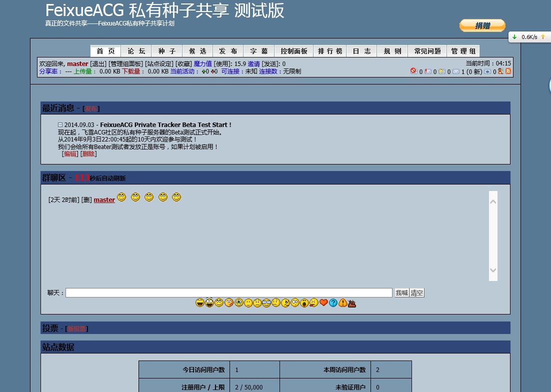Click the 使用 bonus use link
Viewport: 551px width, 392px height.
click(223, 63)
